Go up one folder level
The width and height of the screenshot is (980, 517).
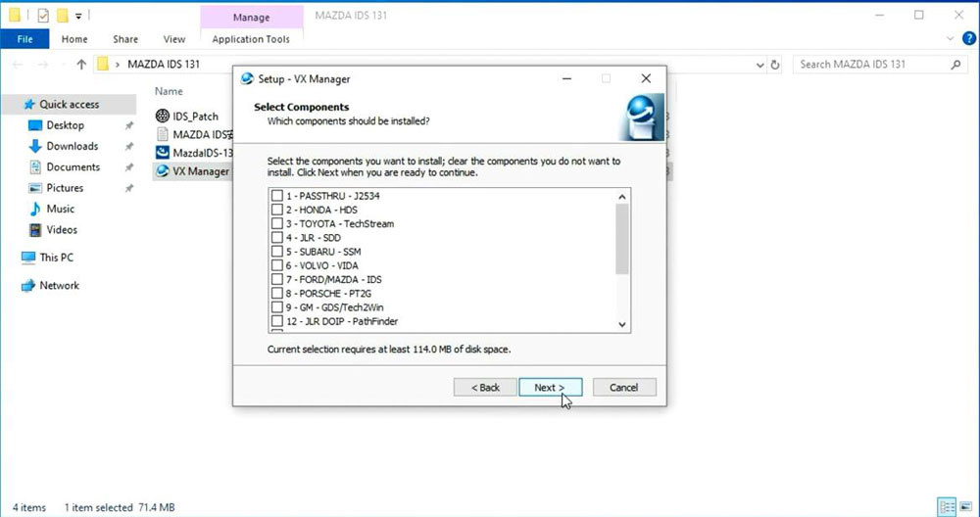[x=81, y=65]
